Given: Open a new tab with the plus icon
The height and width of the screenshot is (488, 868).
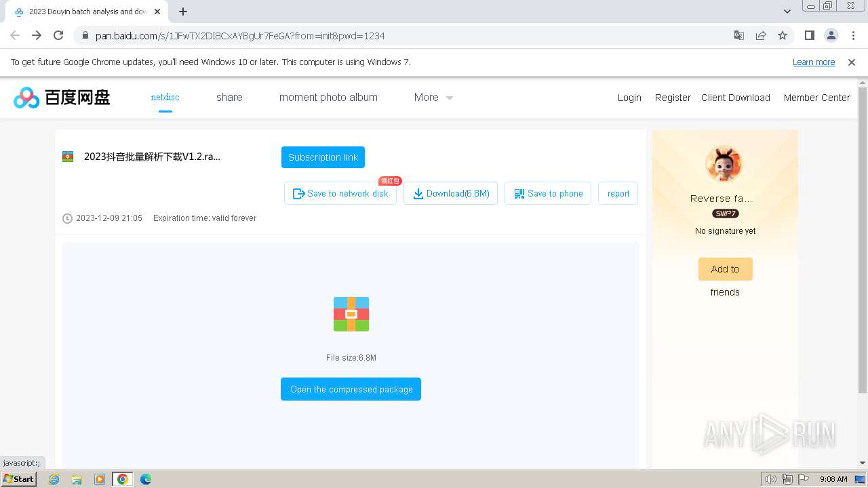Looking at the screenshot, I should point(183,12).
